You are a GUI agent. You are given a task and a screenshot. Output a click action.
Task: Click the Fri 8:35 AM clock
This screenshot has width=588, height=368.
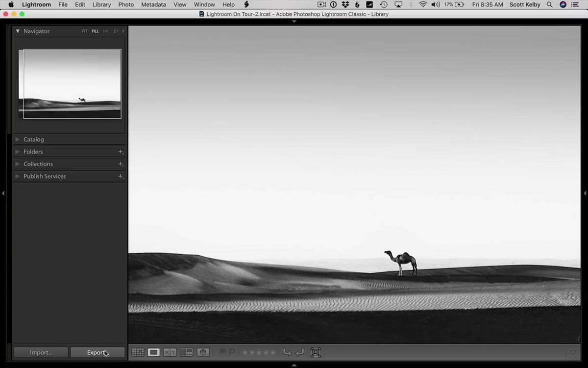[x=488, y=4]
